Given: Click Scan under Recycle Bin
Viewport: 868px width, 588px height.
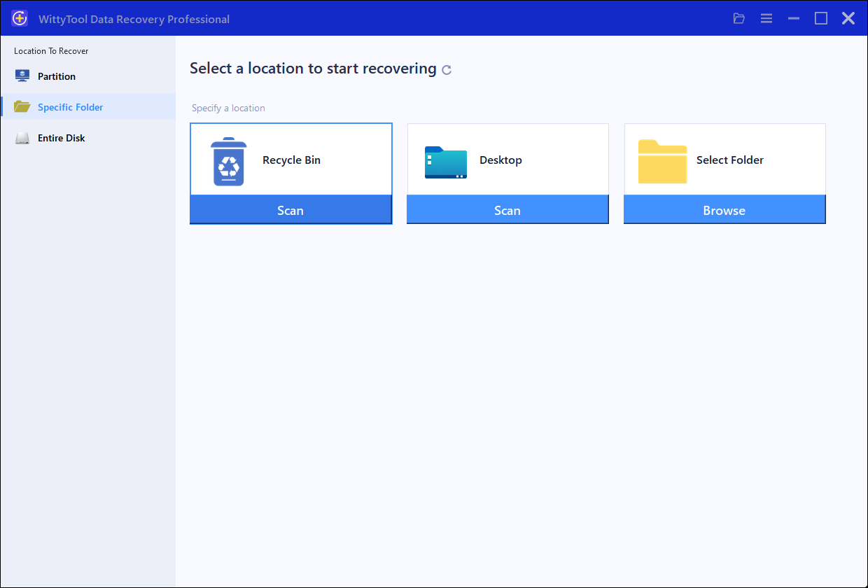Looking at the screenshot, I should click(x=290, y=210).
